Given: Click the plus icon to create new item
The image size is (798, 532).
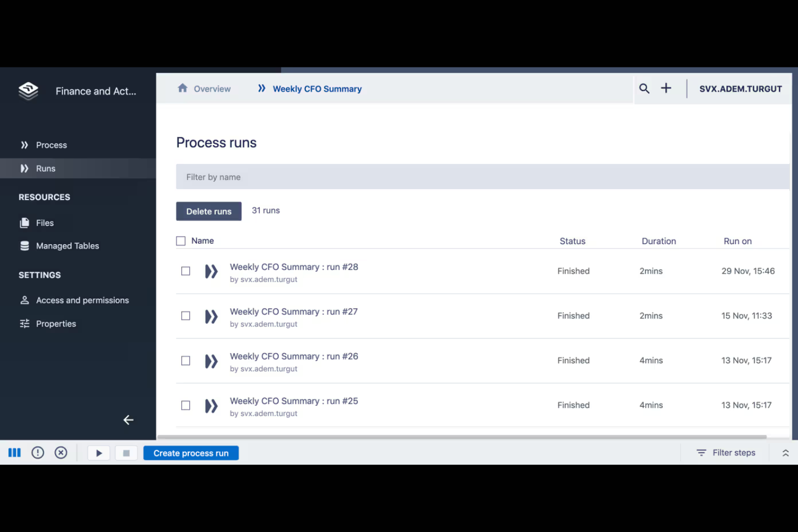Looking at the screenshot, I should [x=666, y=88].
